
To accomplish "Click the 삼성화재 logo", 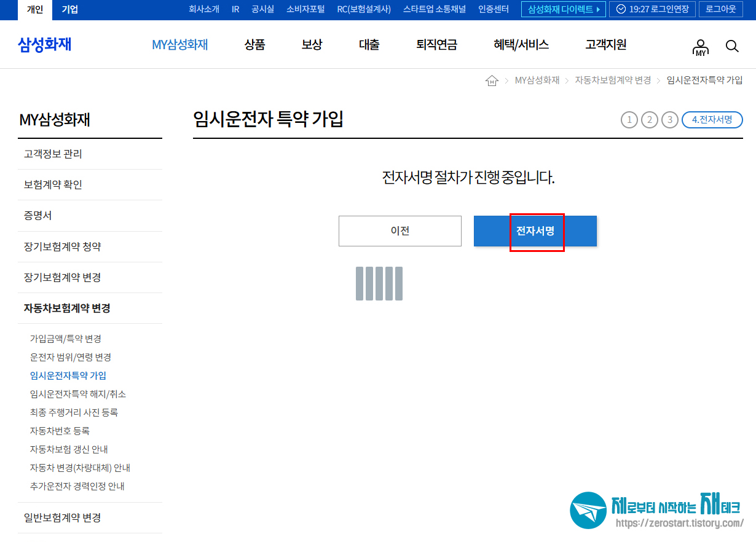I will coord(45,44).
